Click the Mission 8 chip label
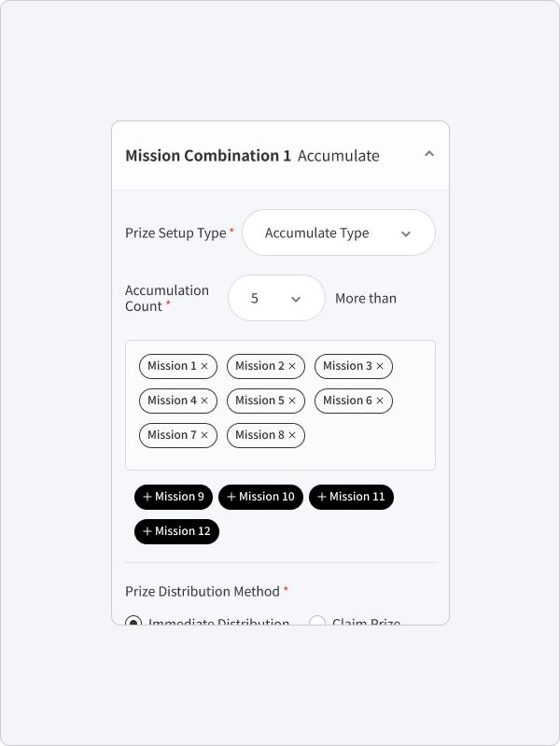The height and width of the screenshot is (746, 560). (x=259, y=435)
